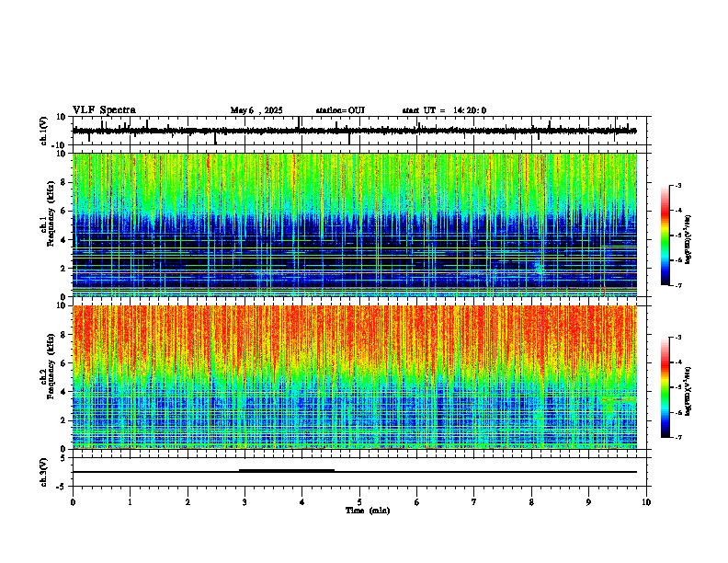Image resolution: width=728 pixels, height=563 pixels.
Task: Click the "ch.1(V)" waveform axis label
Action: pyautogui.click(x=44, y=131)
